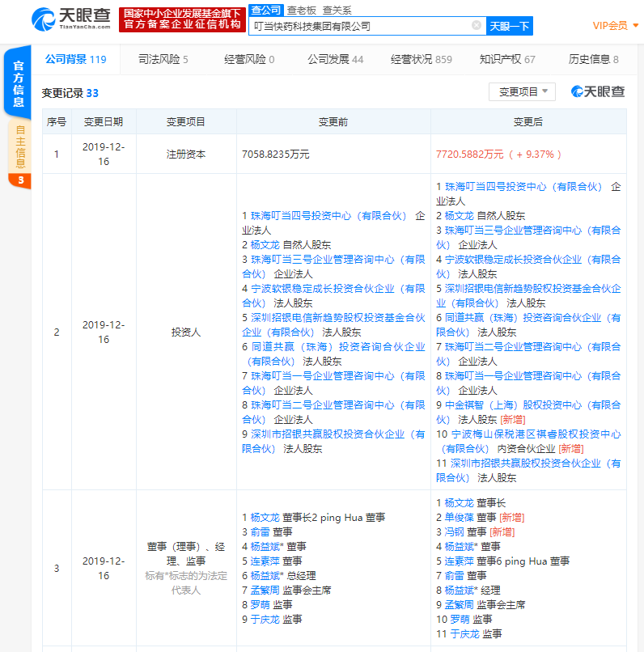Image resolution: width=644 pixels, height=652 pixels.
Task: Open the VIP会员 dropdown menu
Action: 615,26
